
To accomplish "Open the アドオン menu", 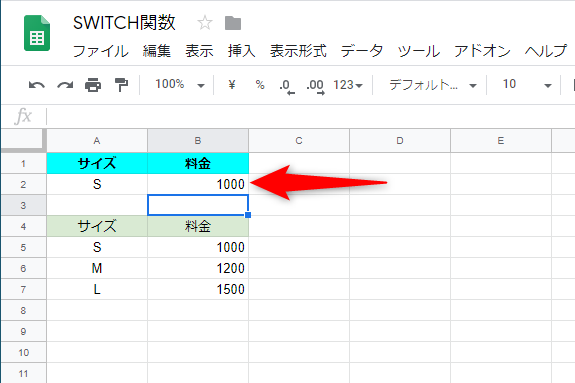I will click(x=482, y=51).
